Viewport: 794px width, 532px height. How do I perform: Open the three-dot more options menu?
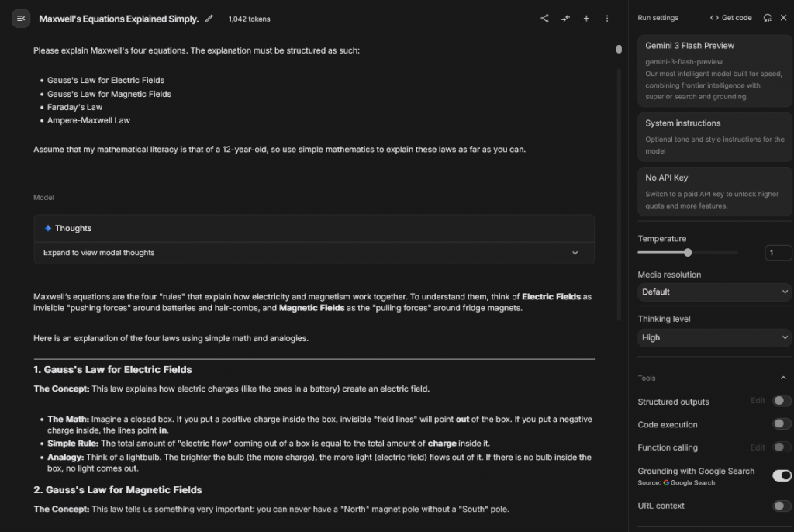(x=607, y=19)
